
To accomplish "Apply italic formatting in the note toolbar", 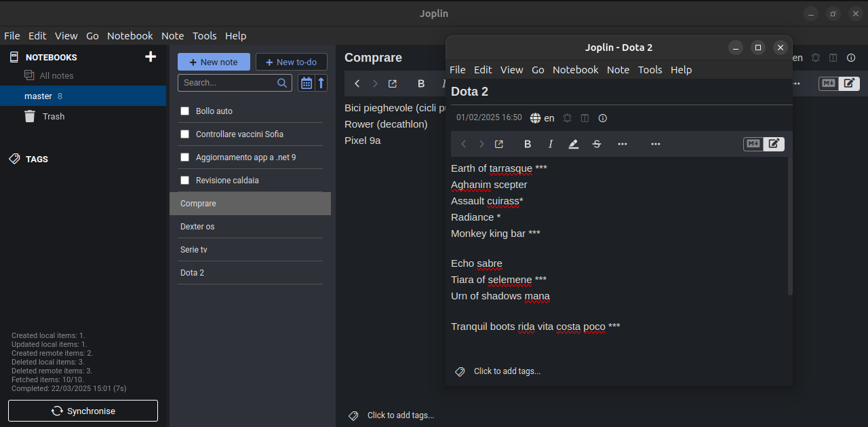I will tap(550, 144).
